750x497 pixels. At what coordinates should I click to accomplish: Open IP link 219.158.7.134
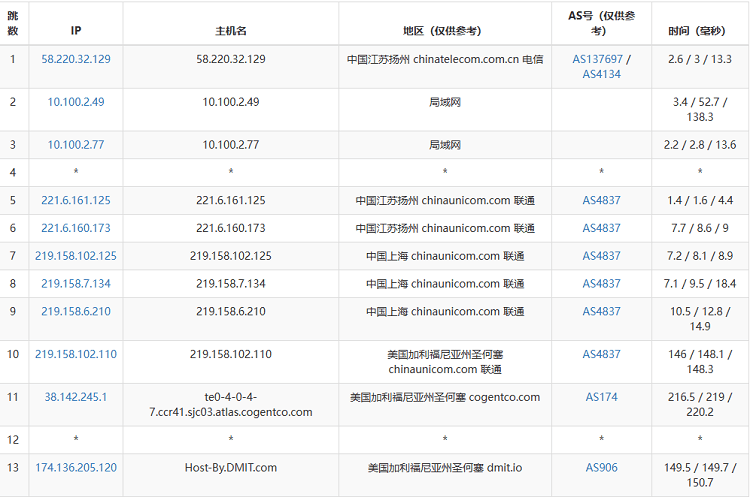pyautogui.click(x=76, y=284)
